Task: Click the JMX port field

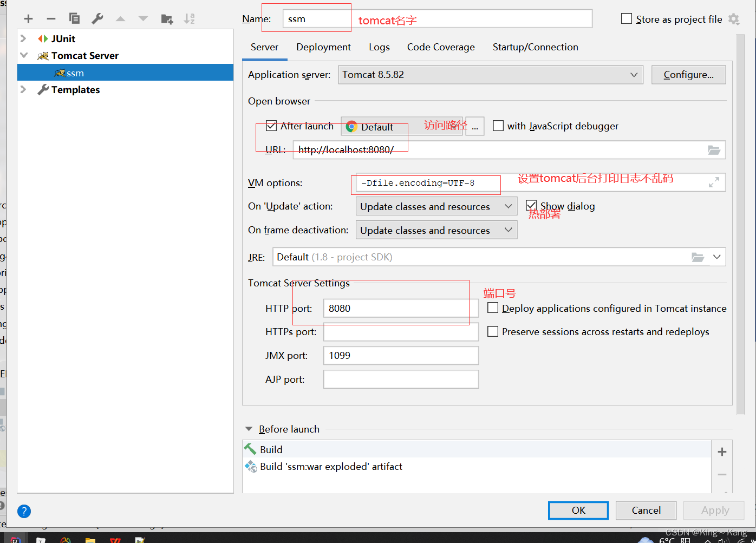Action: (401, 356)
